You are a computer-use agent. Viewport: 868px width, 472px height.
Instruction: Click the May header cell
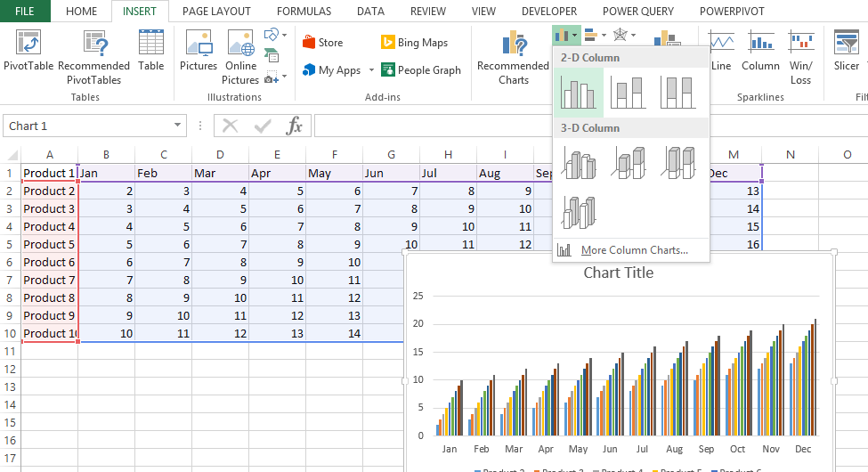pyautogui.click(x=335, y=173)
